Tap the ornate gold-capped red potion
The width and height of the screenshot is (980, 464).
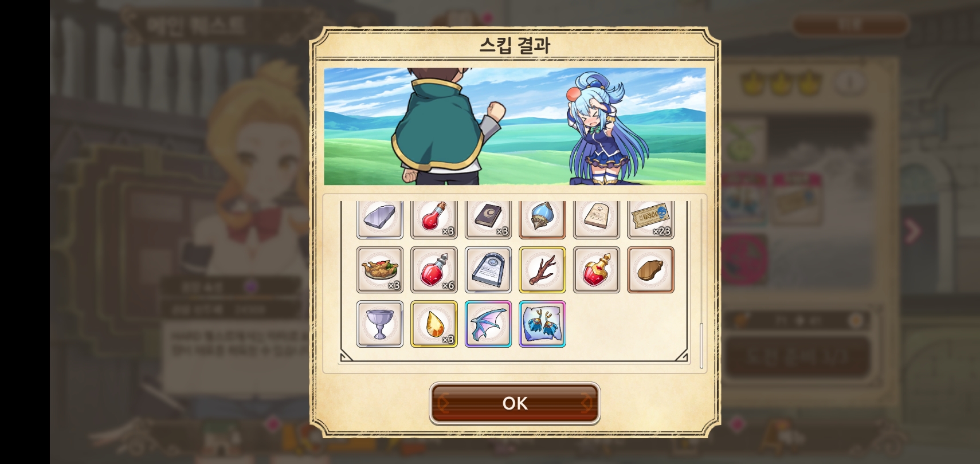coord(596,270)
